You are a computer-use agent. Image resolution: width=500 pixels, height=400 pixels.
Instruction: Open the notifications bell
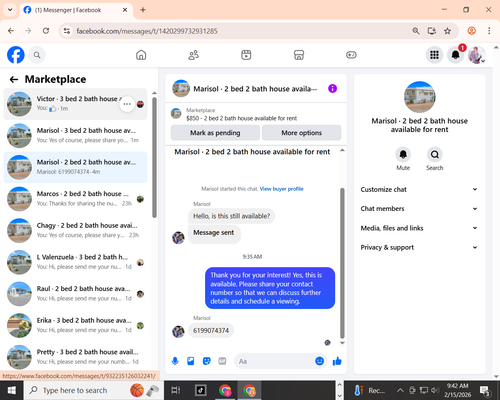[x=456, y=55]
